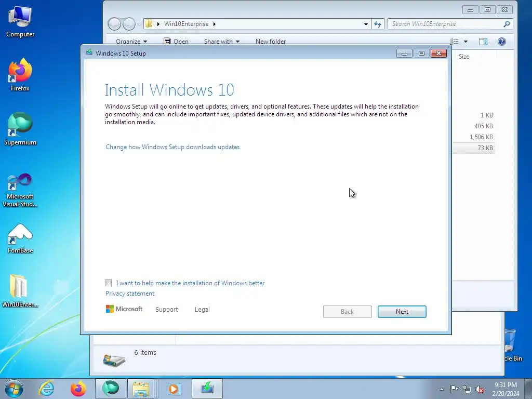532x399 pixels.
Task: Show hidden system tray icons
Action: (x=442, y=389)
